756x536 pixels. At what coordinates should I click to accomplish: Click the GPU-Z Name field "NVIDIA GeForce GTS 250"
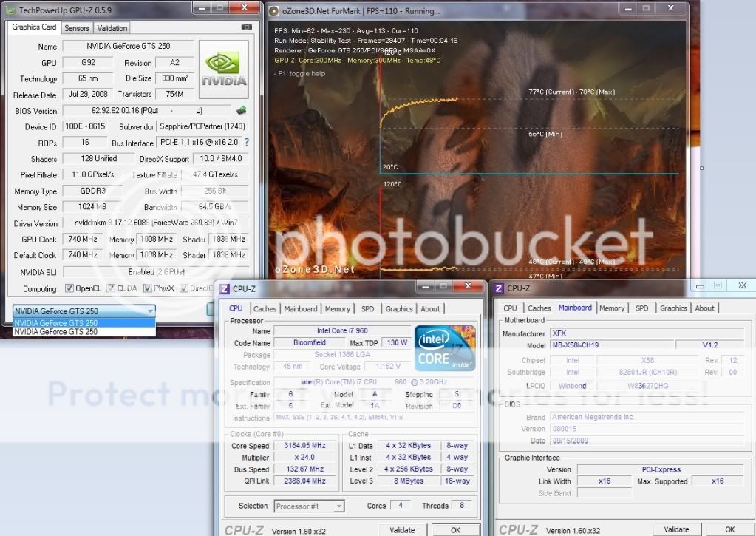[x=129, y=47]
